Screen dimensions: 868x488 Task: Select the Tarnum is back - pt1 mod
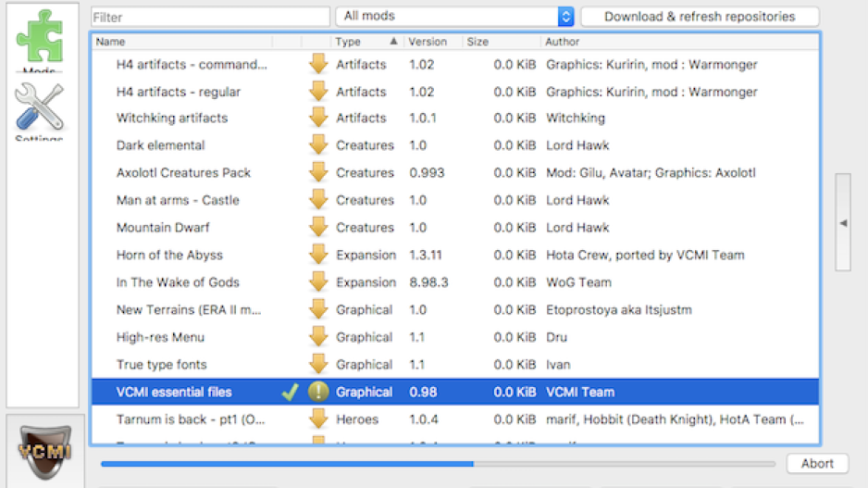click(191, 419)
